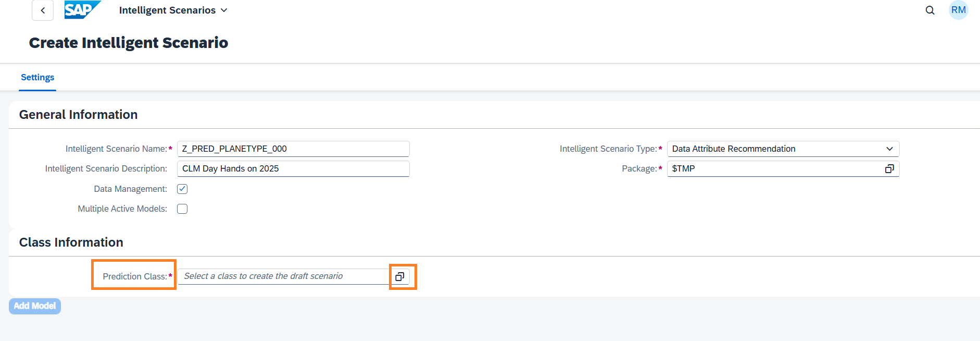Click the SAP logo
Image resolution: width=980 pixels, height=341 pixels.
tap(82, 10)
